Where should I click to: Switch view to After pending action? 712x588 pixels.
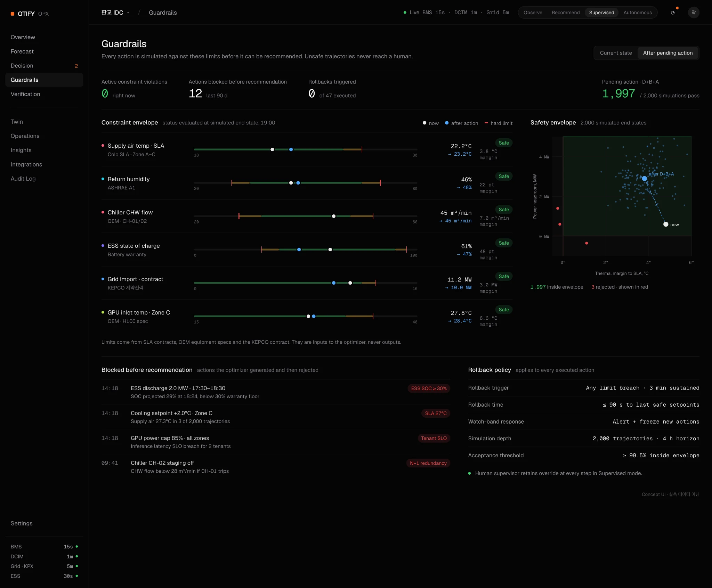click(x=667, y=53)
